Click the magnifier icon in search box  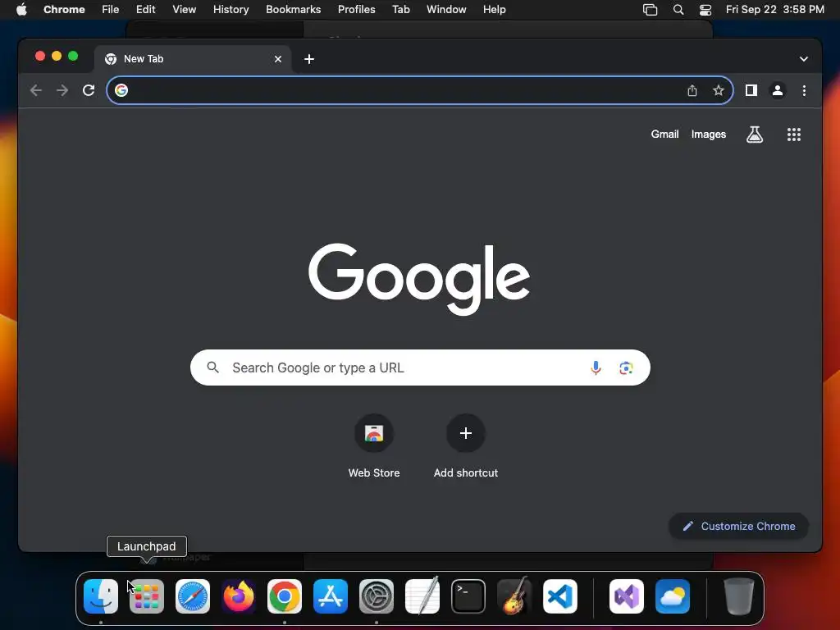point(212,367)
